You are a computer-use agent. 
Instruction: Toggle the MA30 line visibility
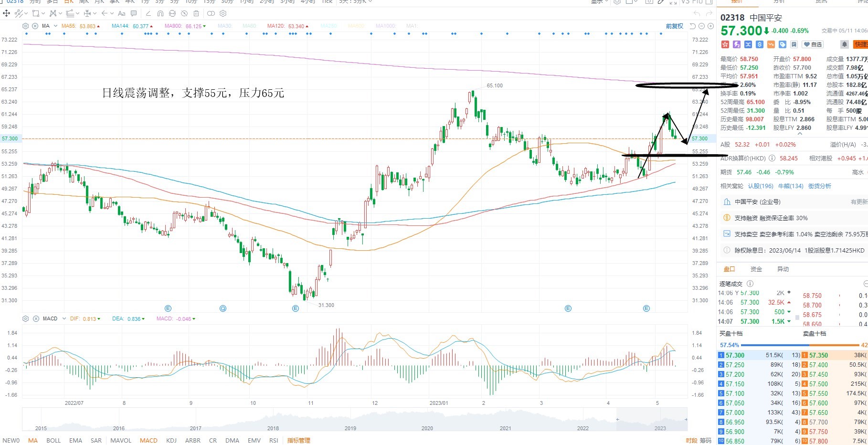pos(225,26)
